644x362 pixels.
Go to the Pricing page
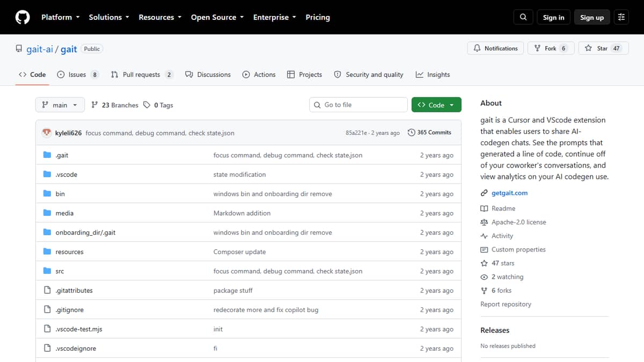pyautogui.click(x=318, y=17)
